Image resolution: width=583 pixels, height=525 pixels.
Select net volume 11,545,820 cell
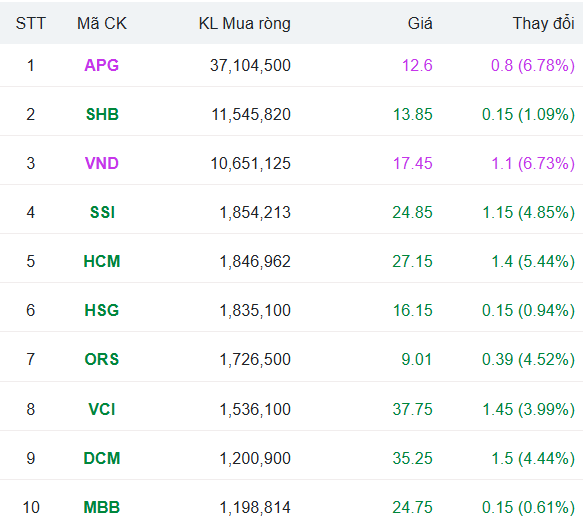[x=251, y=115]
